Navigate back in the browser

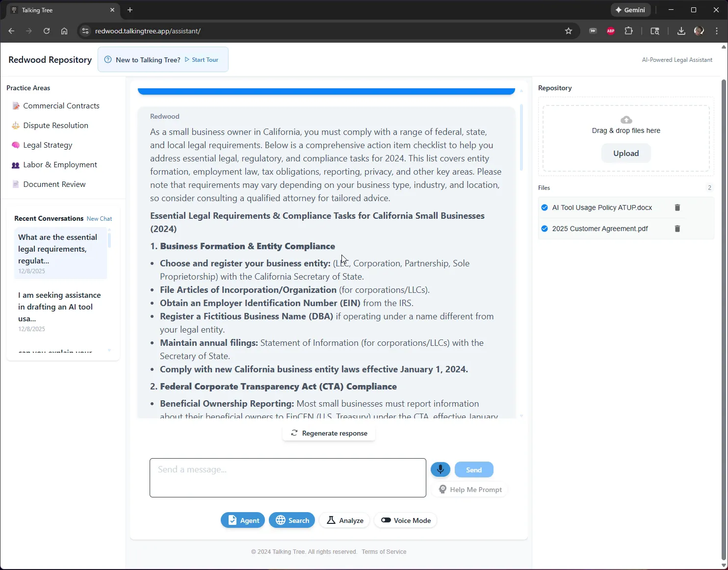11,31
